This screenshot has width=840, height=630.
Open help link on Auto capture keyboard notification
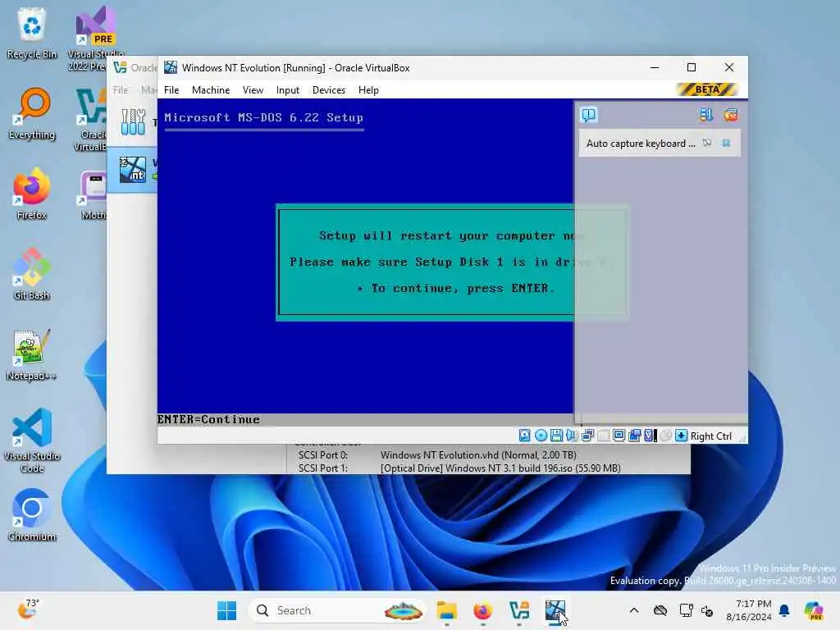pos(707,143)
